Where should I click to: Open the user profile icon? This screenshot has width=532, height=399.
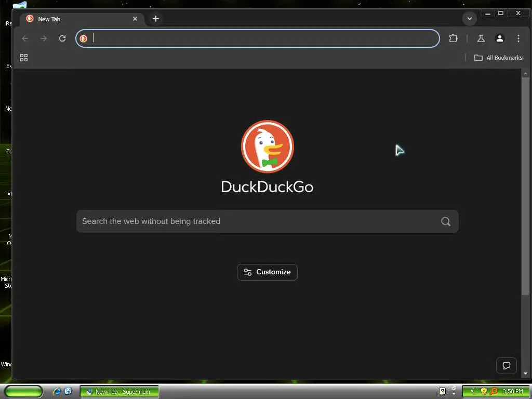click(x=499, y=38)
